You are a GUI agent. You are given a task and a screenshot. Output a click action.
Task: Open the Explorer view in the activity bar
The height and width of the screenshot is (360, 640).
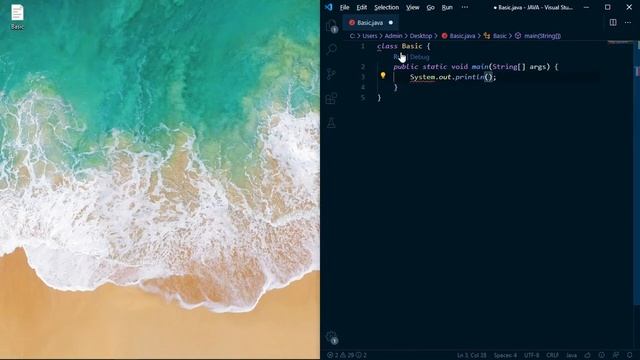pos(332,25)
